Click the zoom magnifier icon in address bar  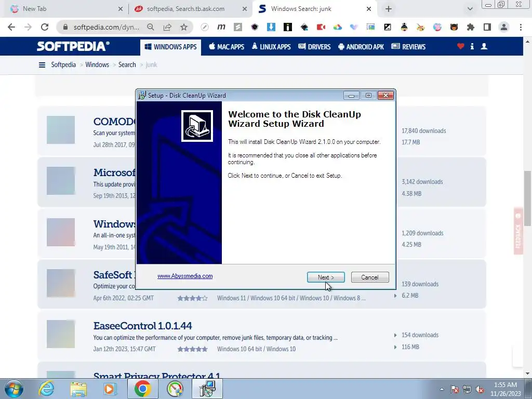click(x=150, y=27)
